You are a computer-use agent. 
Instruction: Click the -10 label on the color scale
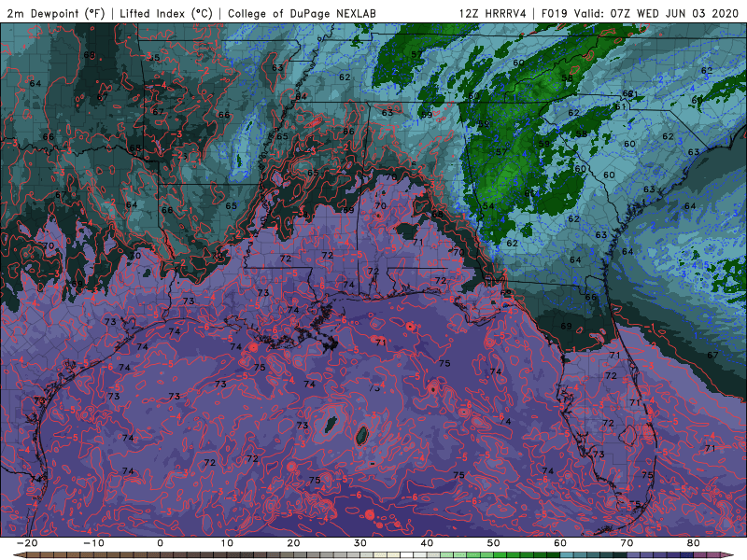94,543
